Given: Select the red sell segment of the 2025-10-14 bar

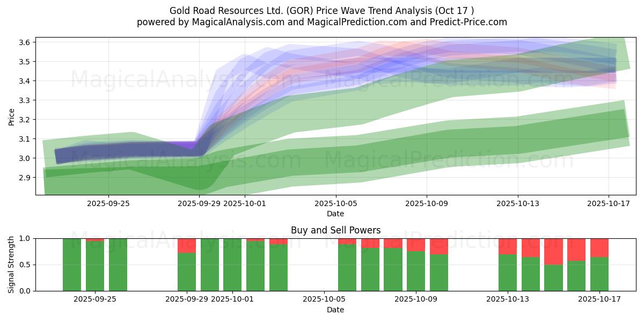Looking at the screenshot, I should 531,248.
